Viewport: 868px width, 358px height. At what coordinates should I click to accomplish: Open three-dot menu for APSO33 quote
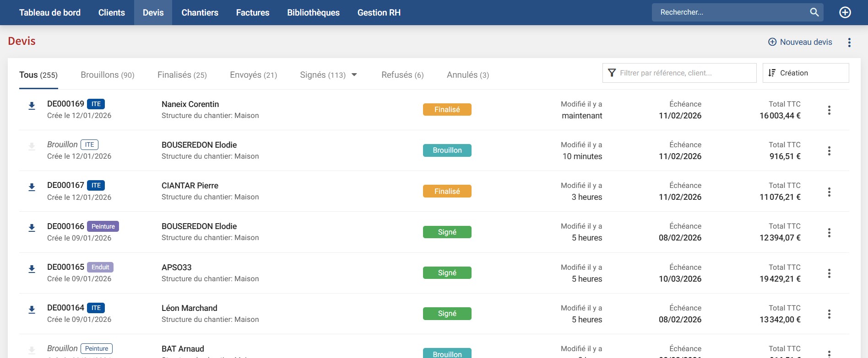pyautogui.click(x=829, y=273)
